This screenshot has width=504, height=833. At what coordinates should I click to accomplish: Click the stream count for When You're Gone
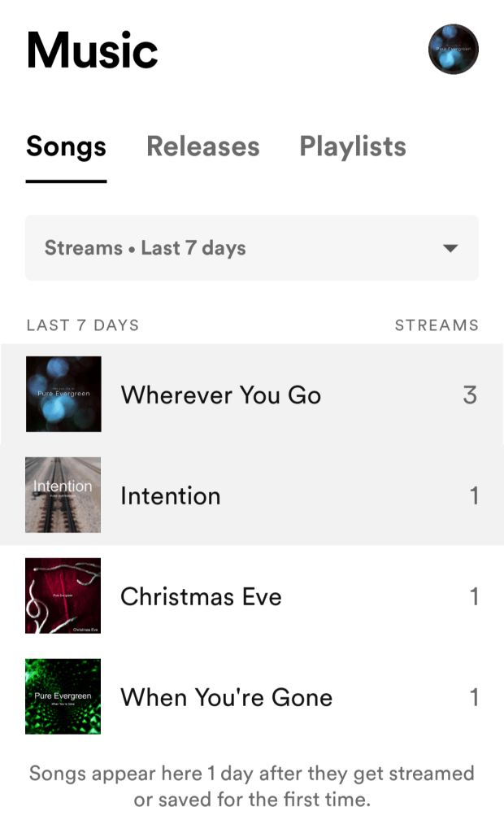tap(474, 698)
